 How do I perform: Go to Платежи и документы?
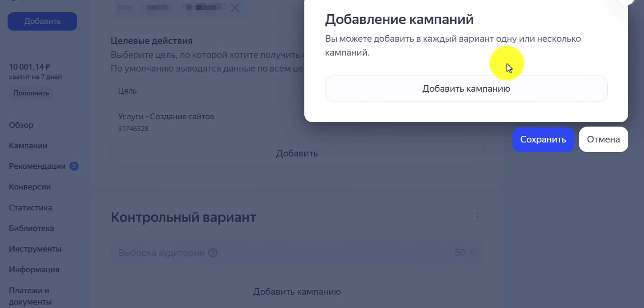(x=29, y=295)
